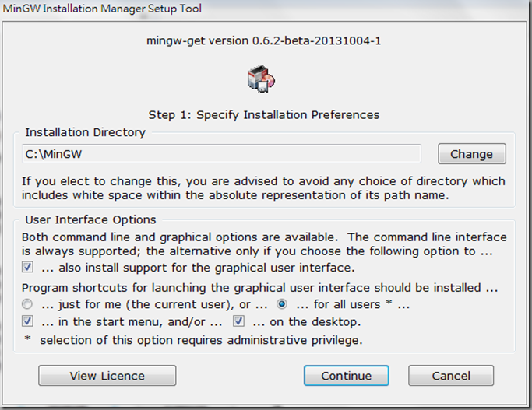Select the 'just for me' radio button
Viewport: 532px width, 410px height.
(x=27, y=304)
